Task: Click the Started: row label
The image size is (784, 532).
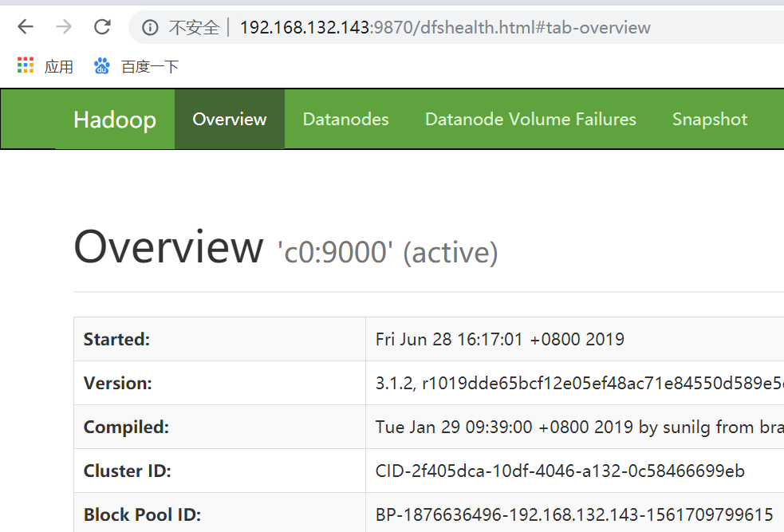Action: (x=116, y=339)
